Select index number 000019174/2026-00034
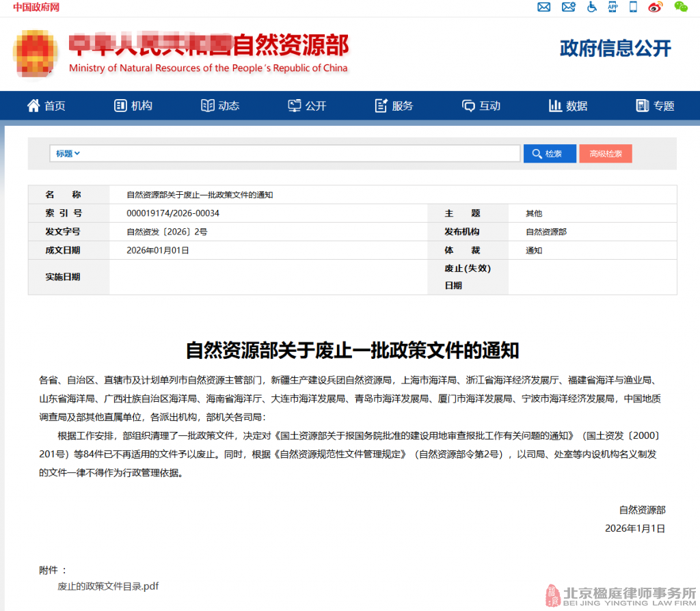 pyautogui.click(x=173, y=213)
